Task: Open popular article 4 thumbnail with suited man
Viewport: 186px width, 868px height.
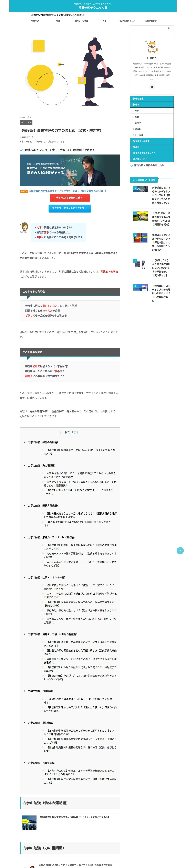Action: pyautogui.click(x=140, y=263)
